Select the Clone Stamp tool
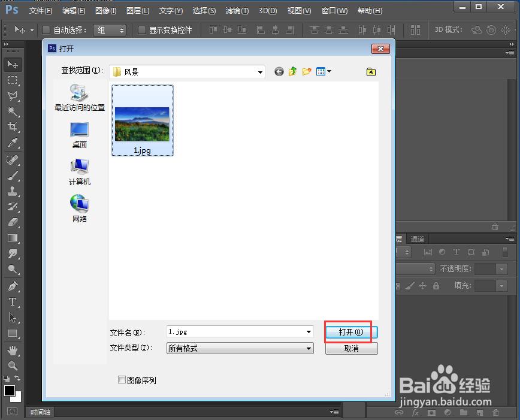 (13, 191)
